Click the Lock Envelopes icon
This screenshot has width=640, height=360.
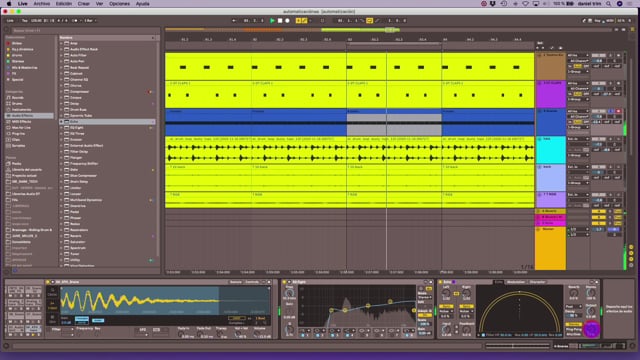(x=560, y=48)
